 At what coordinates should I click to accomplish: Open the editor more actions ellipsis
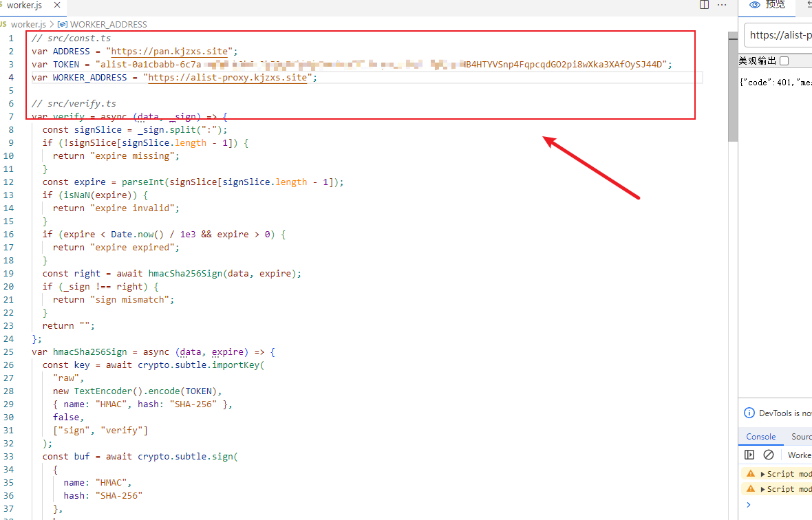coord(722,5)
